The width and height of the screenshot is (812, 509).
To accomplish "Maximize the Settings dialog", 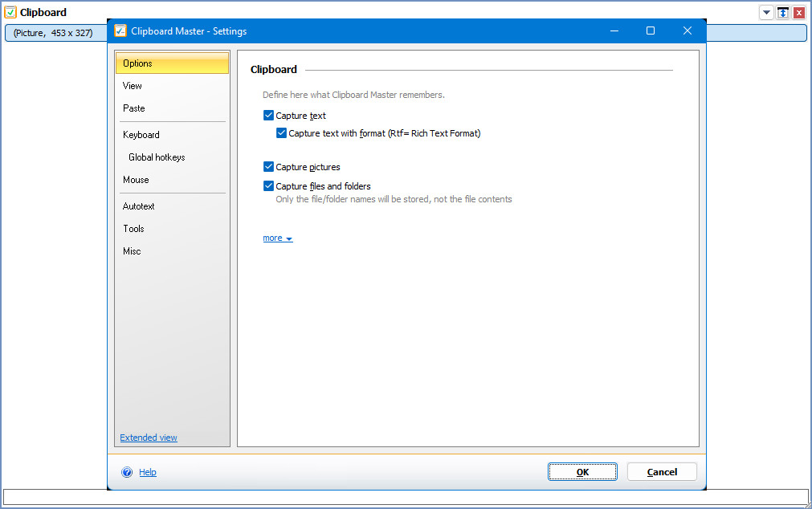I will point(651,31).
